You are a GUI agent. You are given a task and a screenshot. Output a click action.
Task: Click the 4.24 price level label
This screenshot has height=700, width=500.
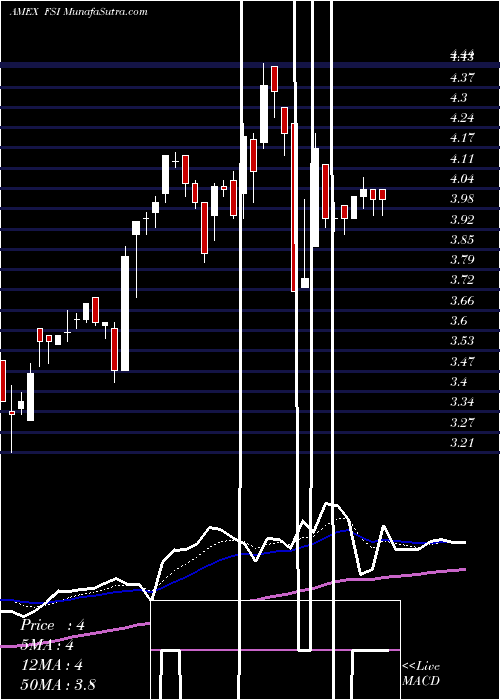pyautogui.click(x=462, y=118)
